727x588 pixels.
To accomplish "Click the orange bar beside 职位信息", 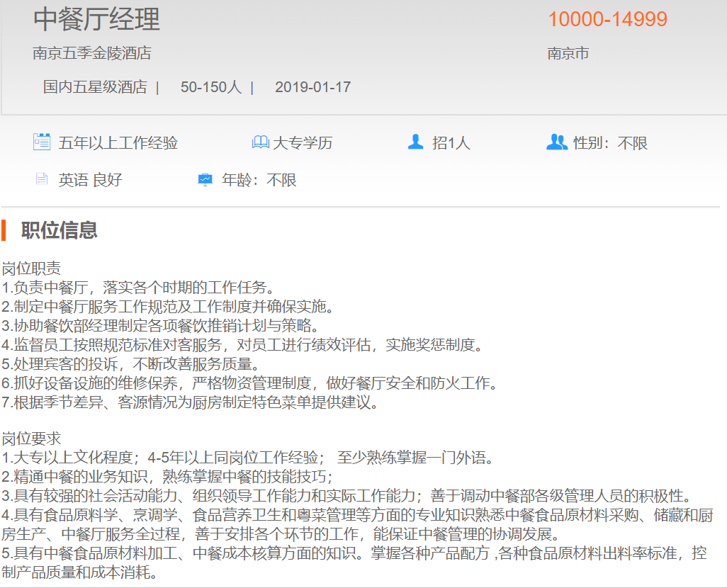I will pyautogui.click(x=4, y=230).
